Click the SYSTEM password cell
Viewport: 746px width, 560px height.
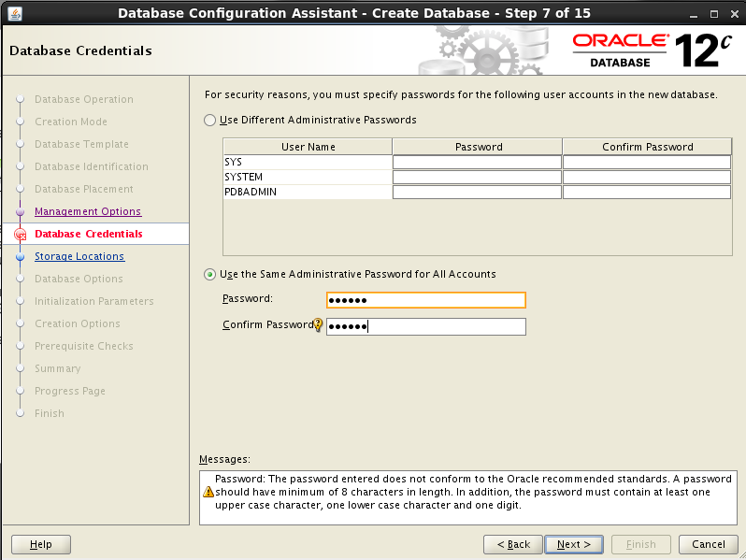[477, 177]
